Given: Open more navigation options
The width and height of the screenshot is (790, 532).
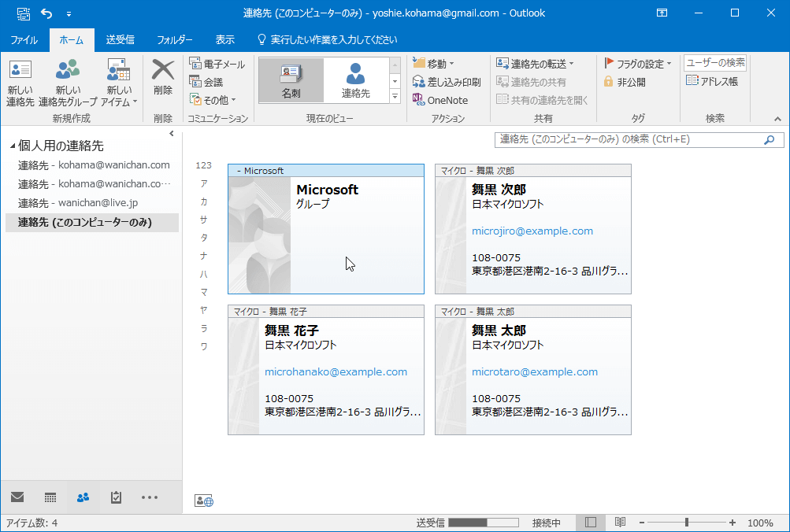Looking at the screenshot, I should [150, 497].
